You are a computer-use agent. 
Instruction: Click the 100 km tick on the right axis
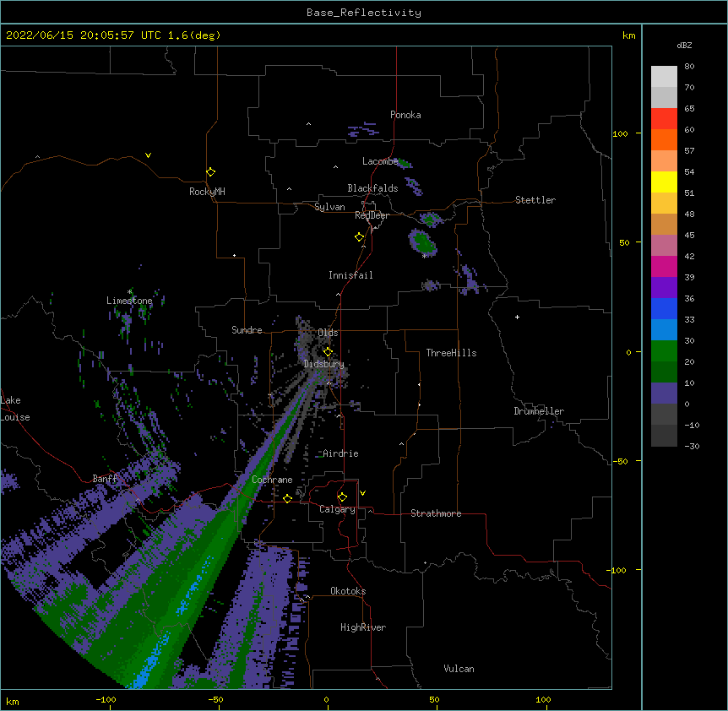[x=620, y=133]
